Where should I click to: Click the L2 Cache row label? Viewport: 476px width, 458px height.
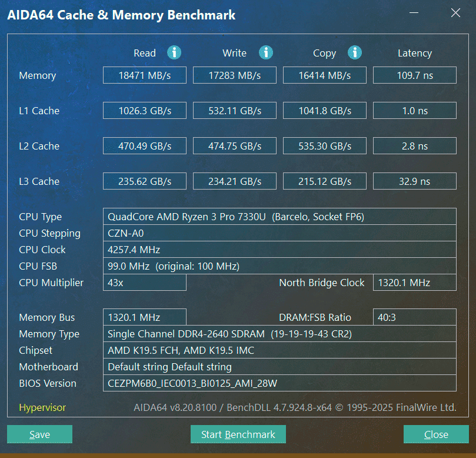tap(39, 146)
